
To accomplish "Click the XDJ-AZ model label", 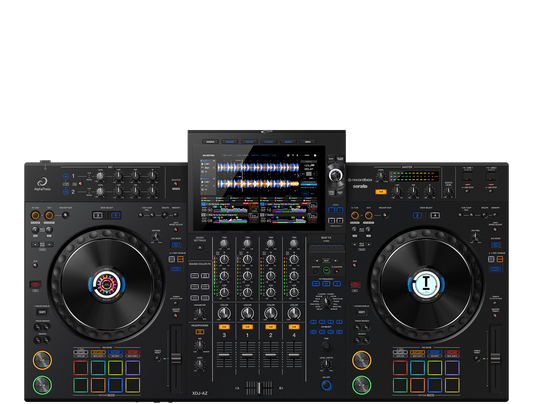I will point(200,393).
